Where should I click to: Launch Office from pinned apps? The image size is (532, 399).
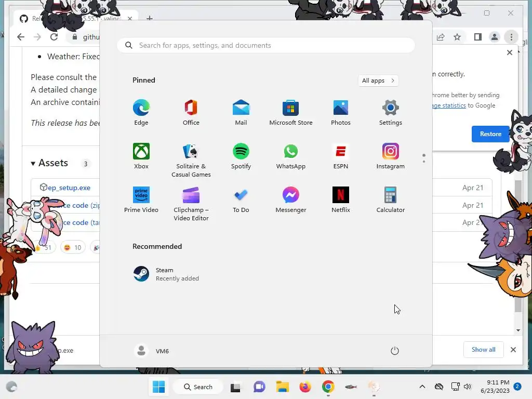click(191, 113)
